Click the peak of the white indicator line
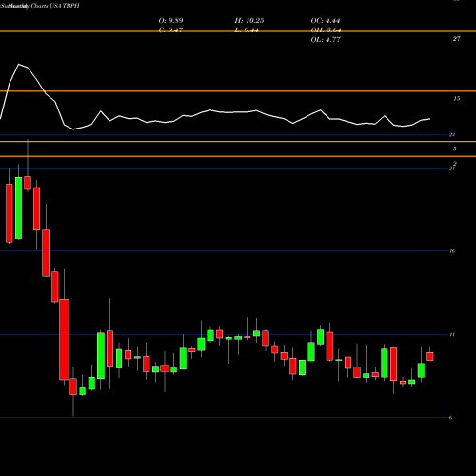476x476 pixels. click(18, 65)
